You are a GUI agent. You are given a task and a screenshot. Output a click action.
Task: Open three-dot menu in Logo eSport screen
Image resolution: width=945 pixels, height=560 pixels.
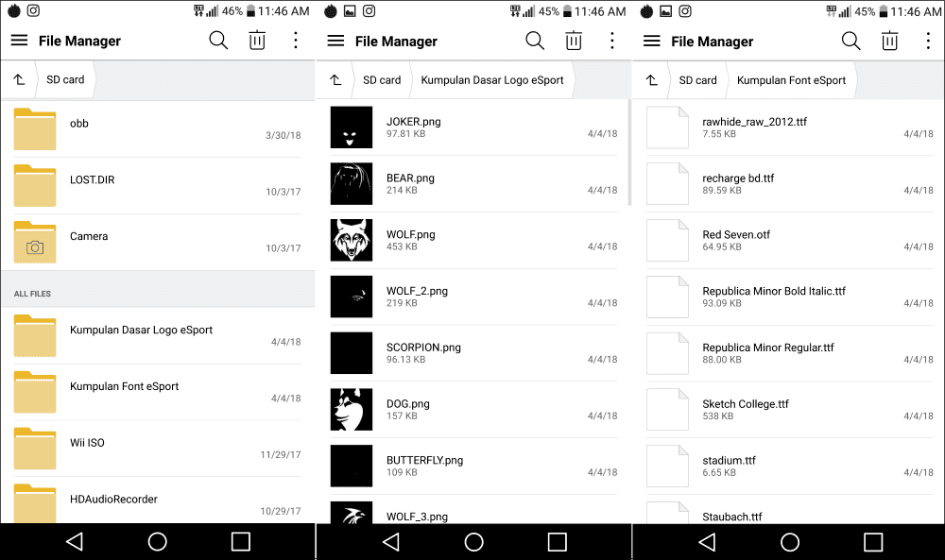(x=611, y=41)
